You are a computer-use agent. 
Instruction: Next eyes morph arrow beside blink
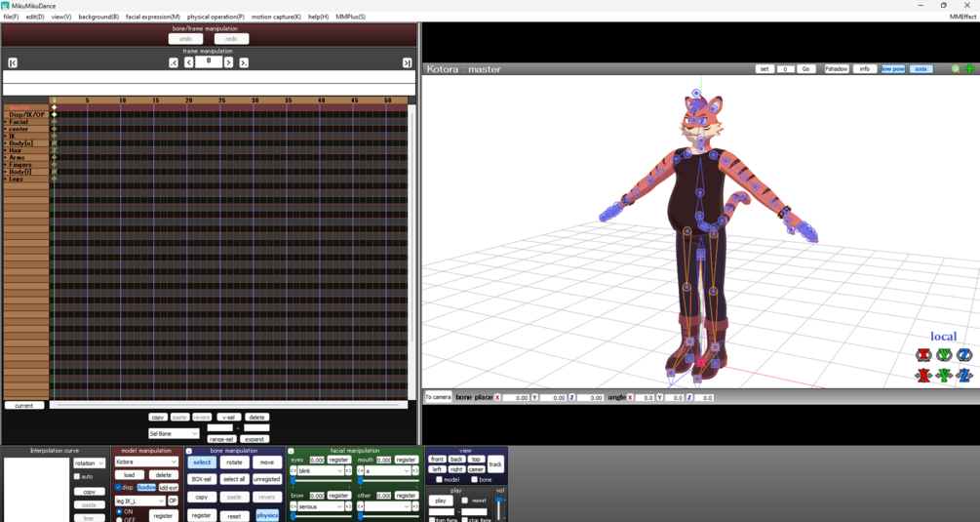(348, 470)
